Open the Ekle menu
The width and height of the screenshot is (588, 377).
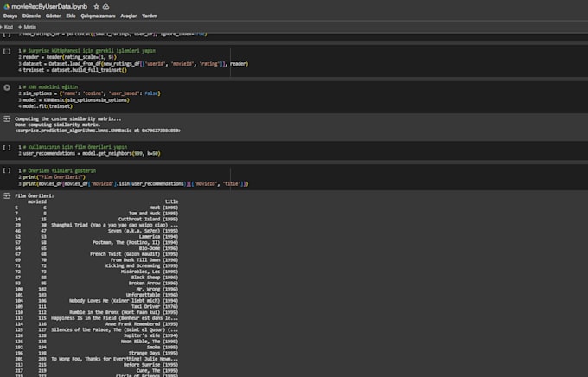coord(71,16)
